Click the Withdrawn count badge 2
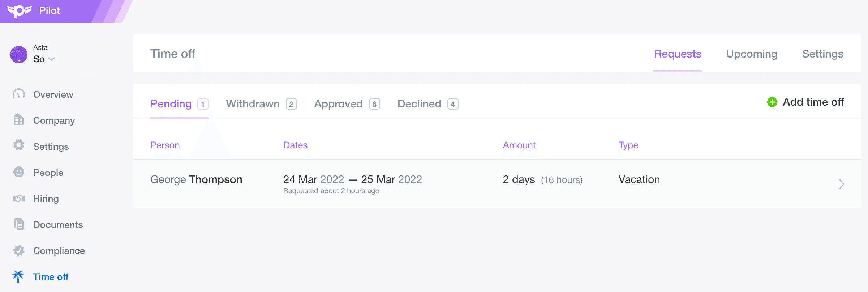The image size is (868, 292). coord(291,104)
